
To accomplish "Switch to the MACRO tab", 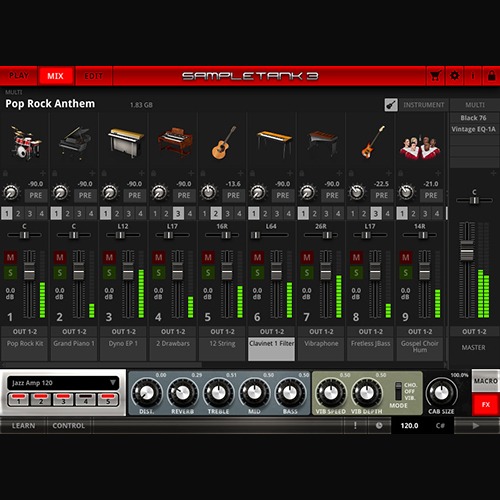I will tap(486, 381).
